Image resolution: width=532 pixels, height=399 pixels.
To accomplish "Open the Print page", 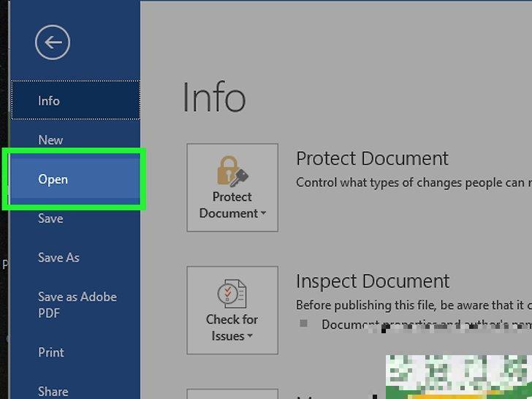I will [x=51, y=352].
